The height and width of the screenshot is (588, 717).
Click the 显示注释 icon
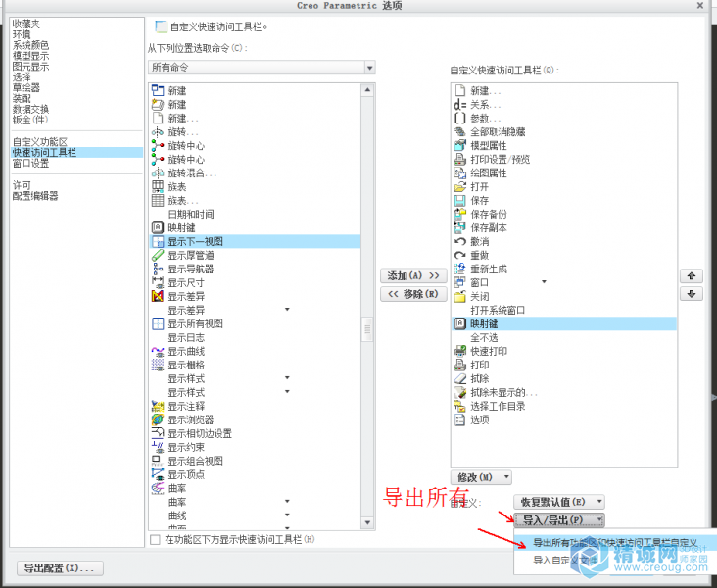tap(158, 406)
